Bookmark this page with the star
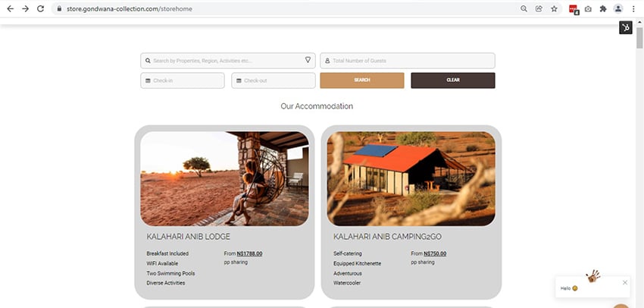Viewport: 644px width, 308px height. tap(554, 8)
